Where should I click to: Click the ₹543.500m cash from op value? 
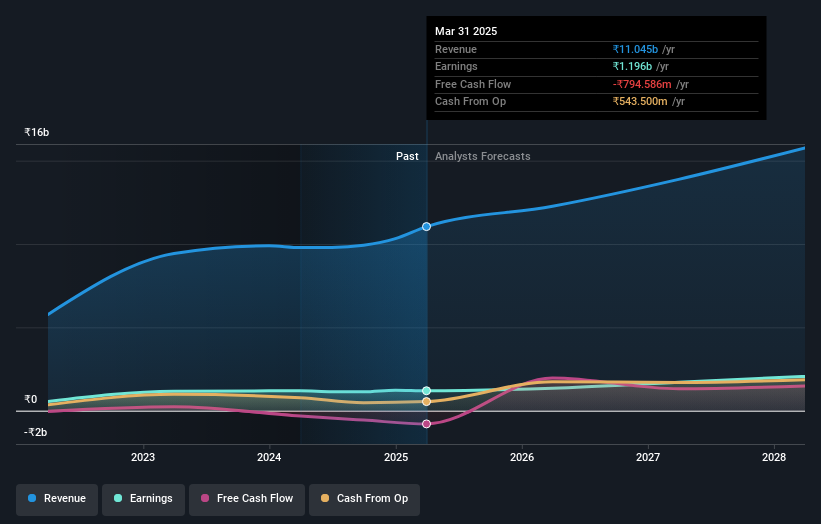click(640, 102)
